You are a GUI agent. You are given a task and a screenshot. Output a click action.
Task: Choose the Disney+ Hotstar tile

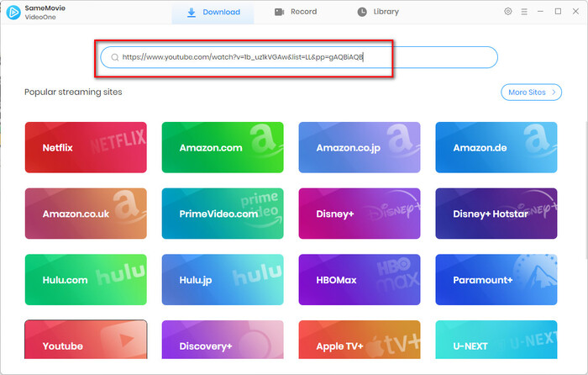(x=496, y=214)
